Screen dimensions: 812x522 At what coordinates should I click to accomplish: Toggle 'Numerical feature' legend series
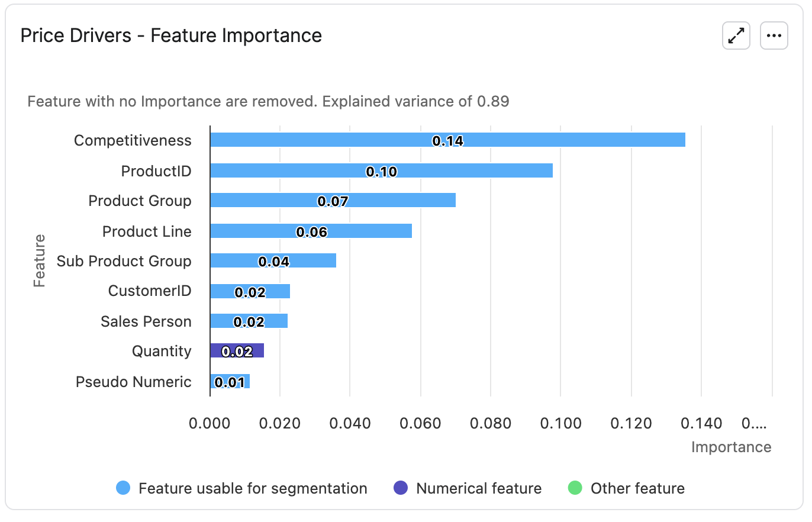point(478,488)
